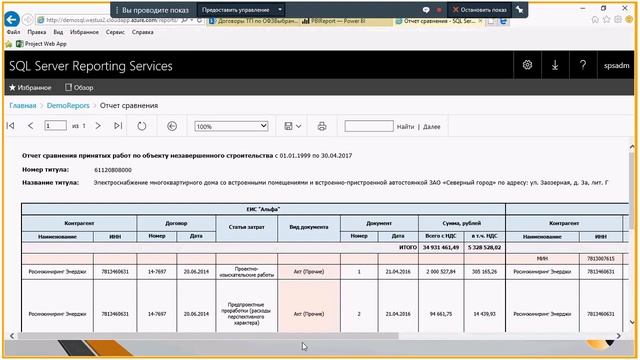Open Обзор browse in SSRS bar
This screenshot has width=640, height=360.
click(79, 87)
